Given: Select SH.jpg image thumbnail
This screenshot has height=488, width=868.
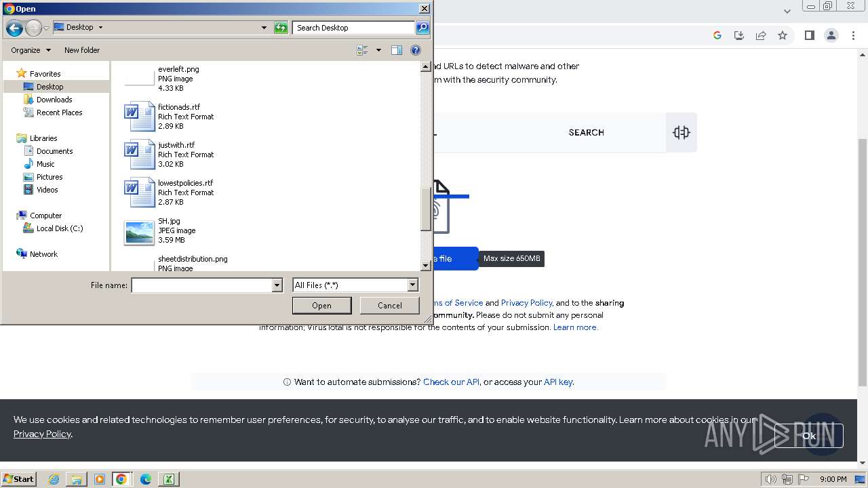Looking at the screenshot, I should click(x=140, y=232).
